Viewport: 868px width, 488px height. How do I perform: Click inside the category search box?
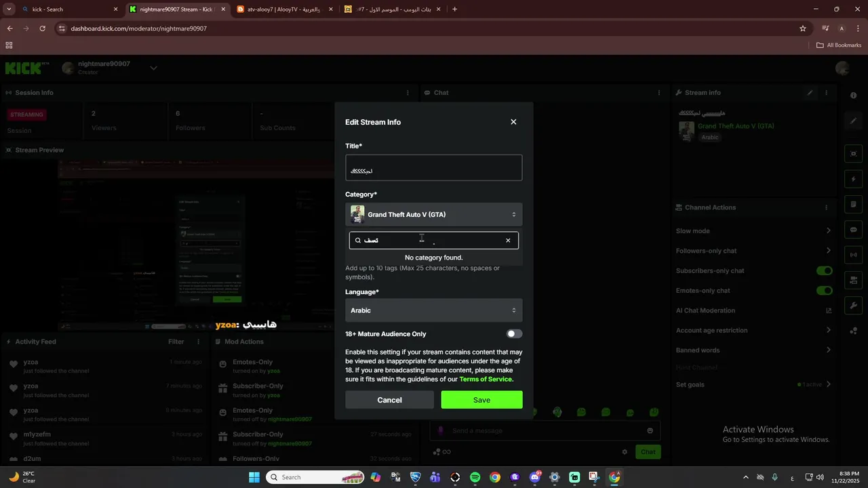[x=433, y=240]
